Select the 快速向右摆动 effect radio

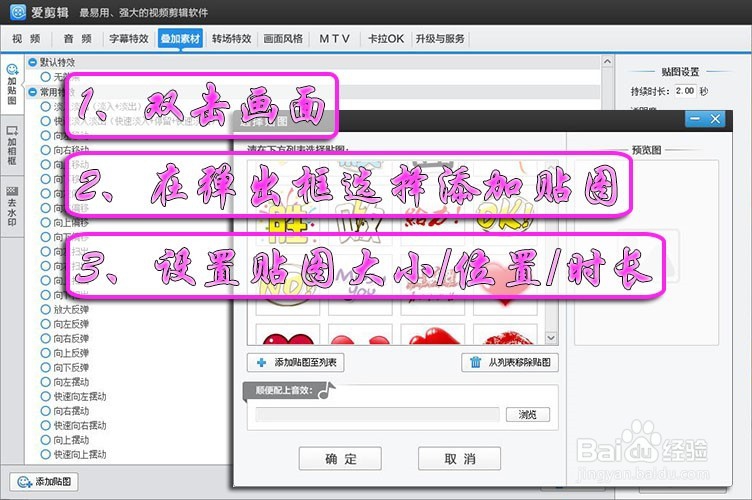pos(46,425)
